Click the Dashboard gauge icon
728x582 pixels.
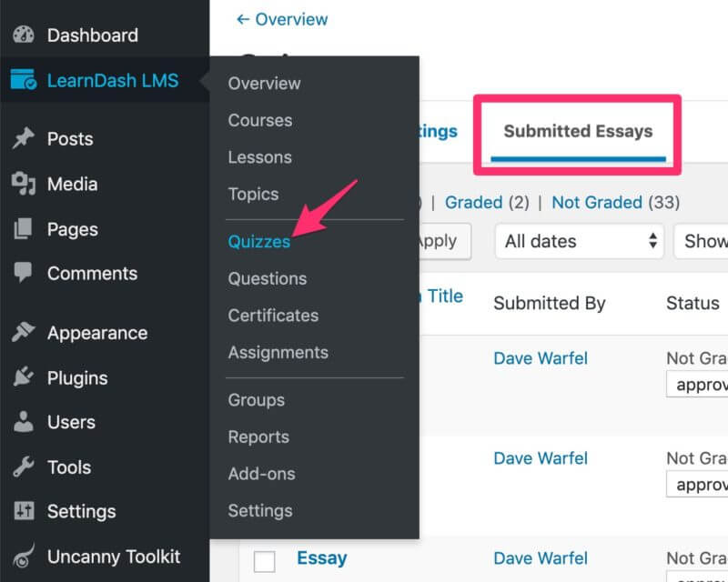tap(23, 35)
